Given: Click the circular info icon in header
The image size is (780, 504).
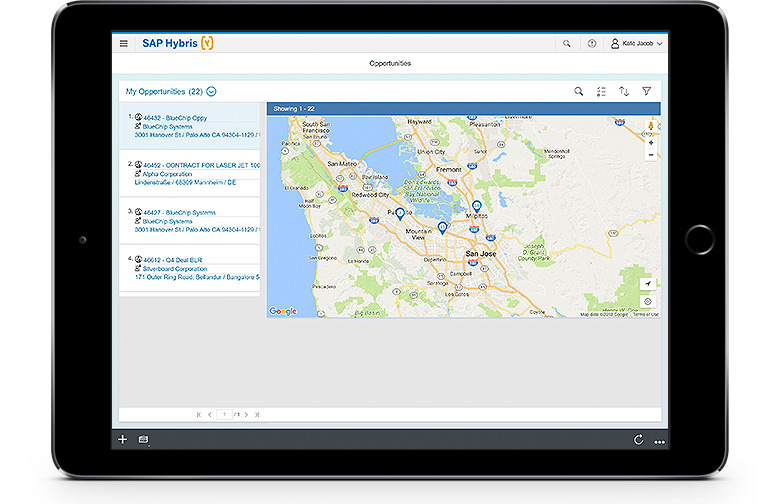Looking at the screenshot, I should pos(591,44).
